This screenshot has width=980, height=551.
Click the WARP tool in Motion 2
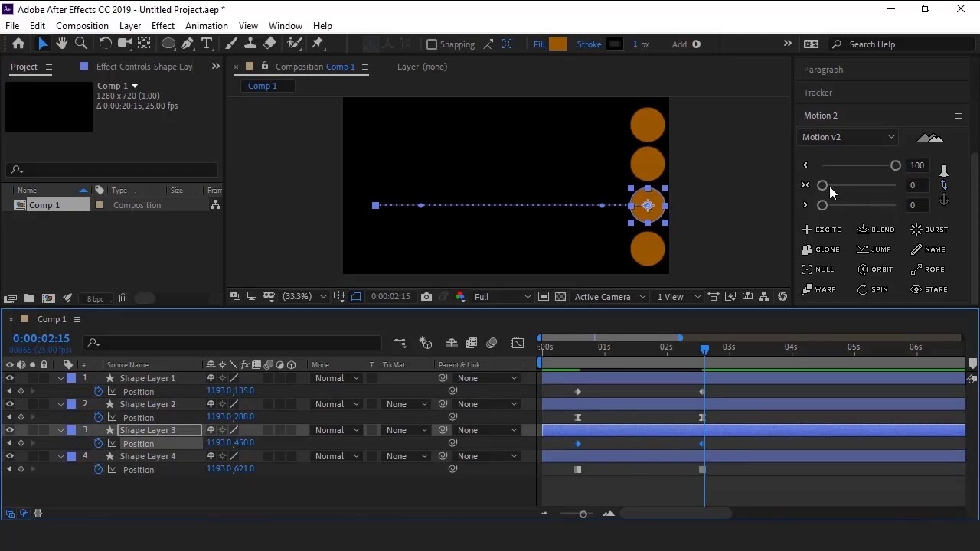[x=819, y=289]
